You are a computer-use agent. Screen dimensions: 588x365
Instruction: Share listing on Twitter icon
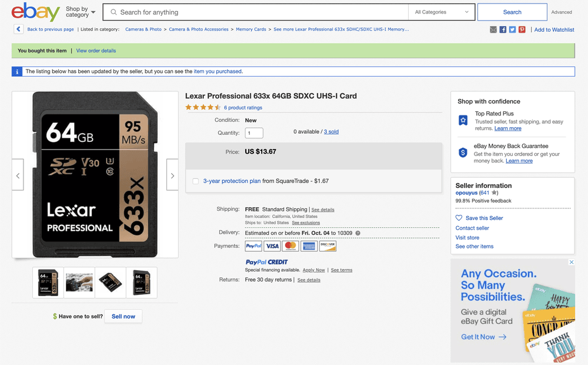coord(512,29)
